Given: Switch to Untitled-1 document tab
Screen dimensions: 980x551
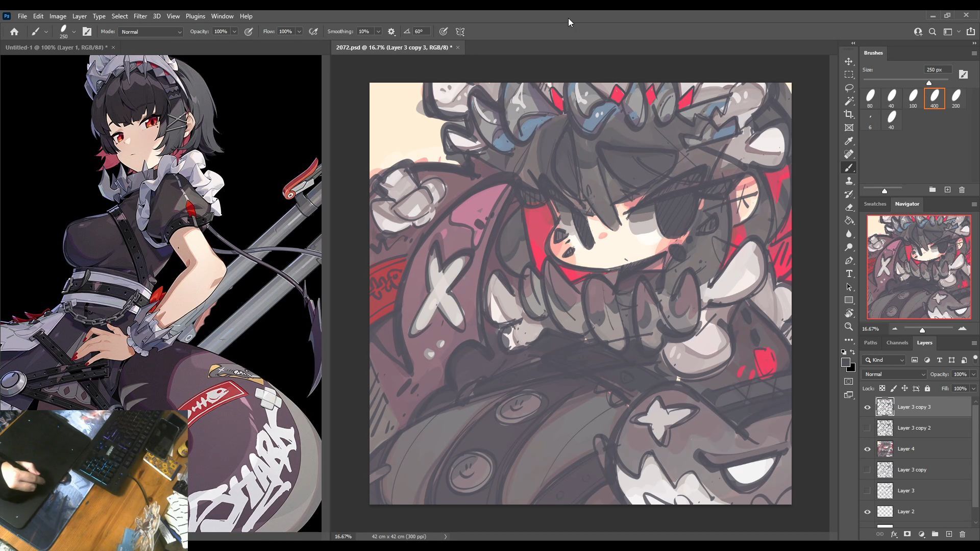Looking at the screenshot, I should tap(56, 47).
